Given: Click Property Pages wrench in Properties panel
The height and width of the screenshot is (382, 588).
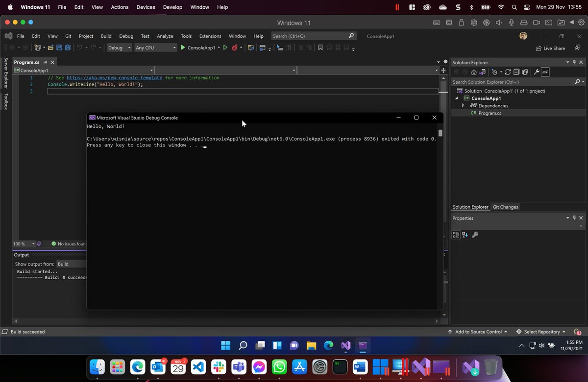Looking at the screenshot, I should tap(475, 235).
